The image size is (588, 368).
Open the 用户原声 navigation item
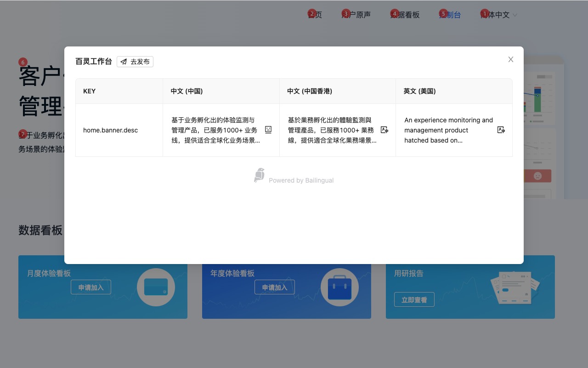coord(357,14)
